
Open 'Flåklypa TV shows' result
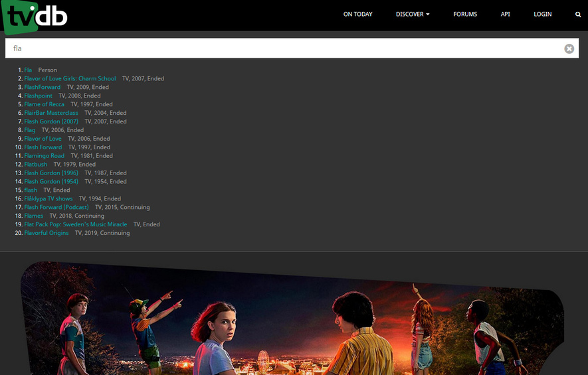(x=49, y=199)
